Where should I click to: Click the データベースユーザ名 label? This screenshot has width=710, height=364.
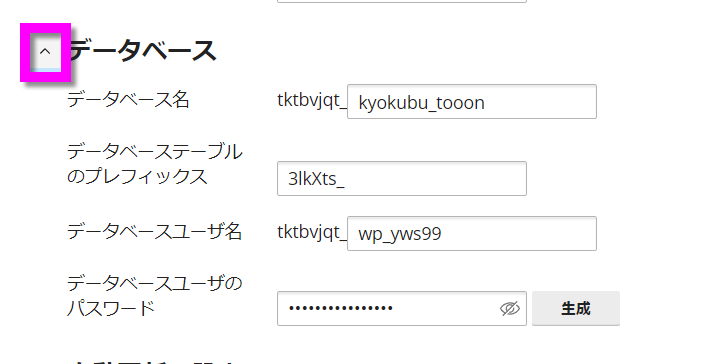coord(154,231)
